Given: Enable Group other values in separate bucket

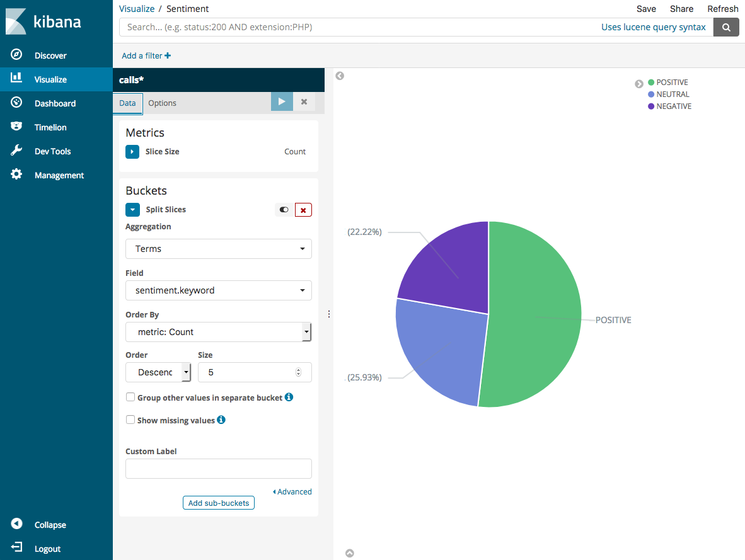Looking at the screenshot, I should coord(130,397).
